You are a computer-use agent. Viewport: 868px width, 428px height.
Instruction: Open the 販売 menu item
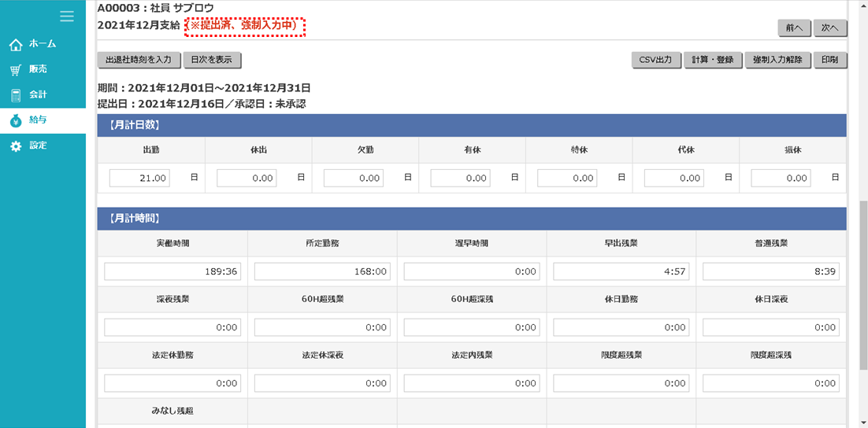click(38, 69)
